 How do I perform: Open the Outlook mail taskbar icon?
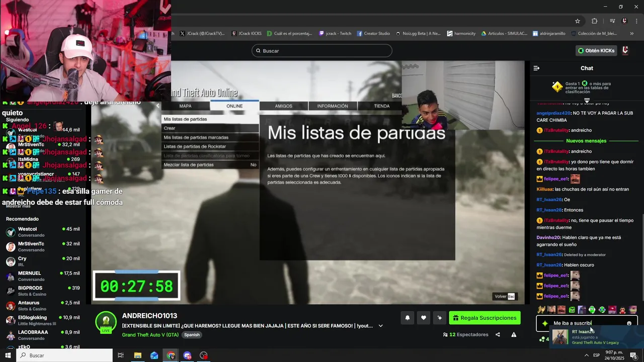click(154, 355)
